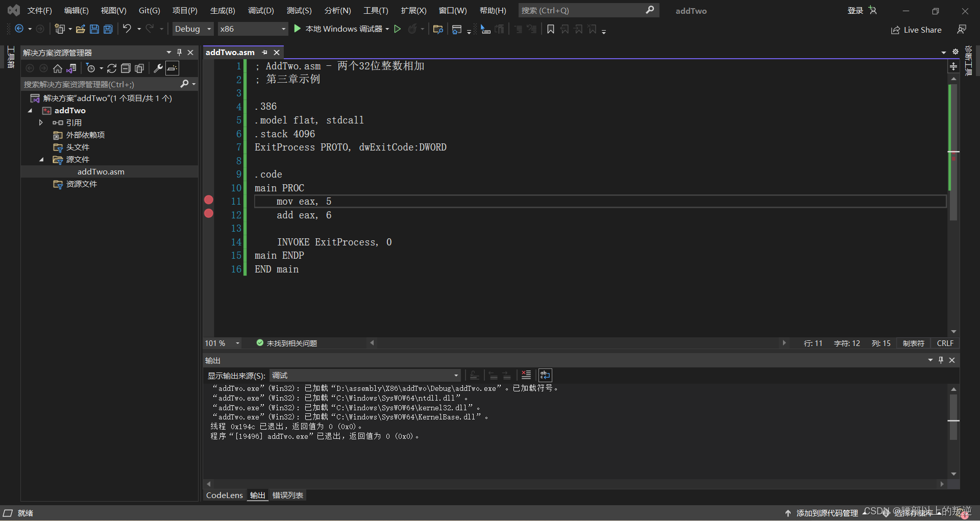Open the 生成(B) build menu
The image size is (980, 521).
tap(223, 11)
